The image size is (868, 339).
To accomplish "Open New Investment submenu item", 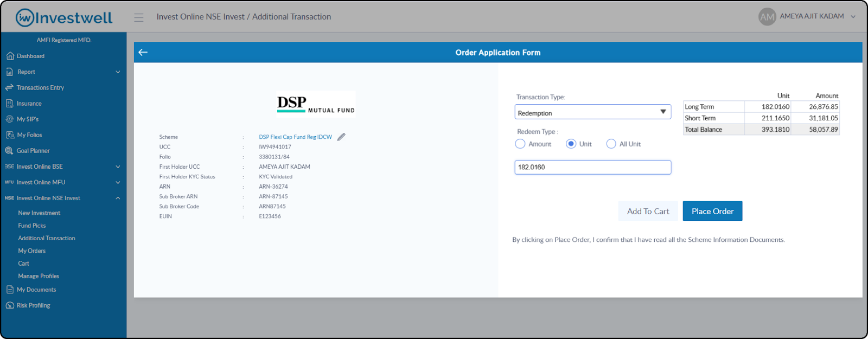I will [39, 213].
